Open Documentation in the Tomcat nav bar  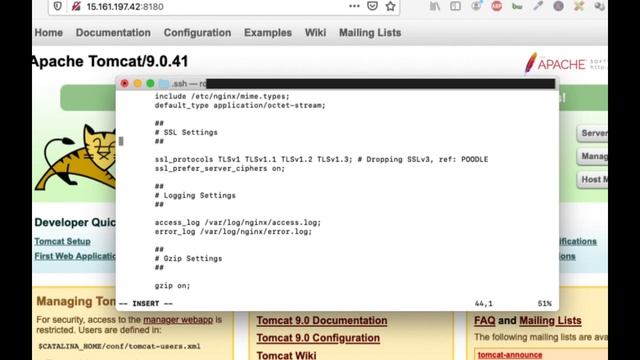click(x=113, y=33)
